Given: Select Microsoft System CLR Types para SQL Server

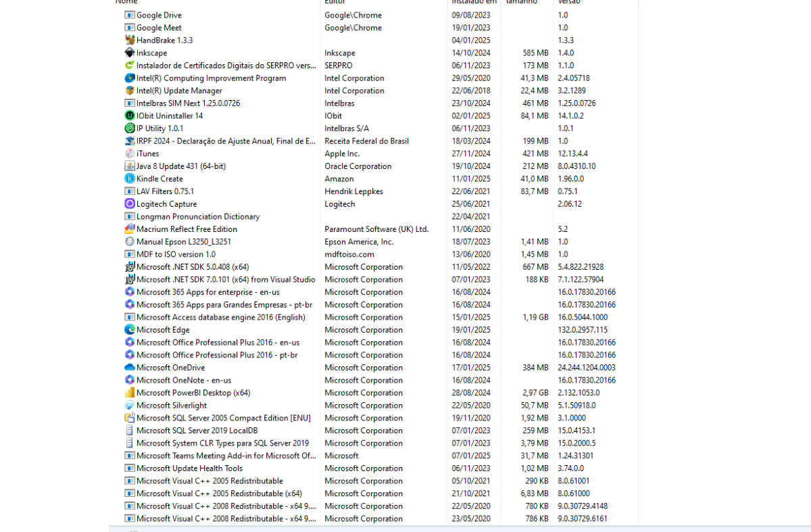Looking at the screenshot, I should coord(222,443).
